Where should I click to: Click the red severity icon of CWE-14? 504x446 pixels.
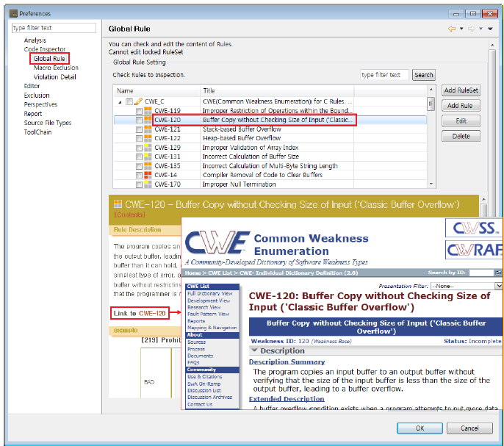(148, 175)
